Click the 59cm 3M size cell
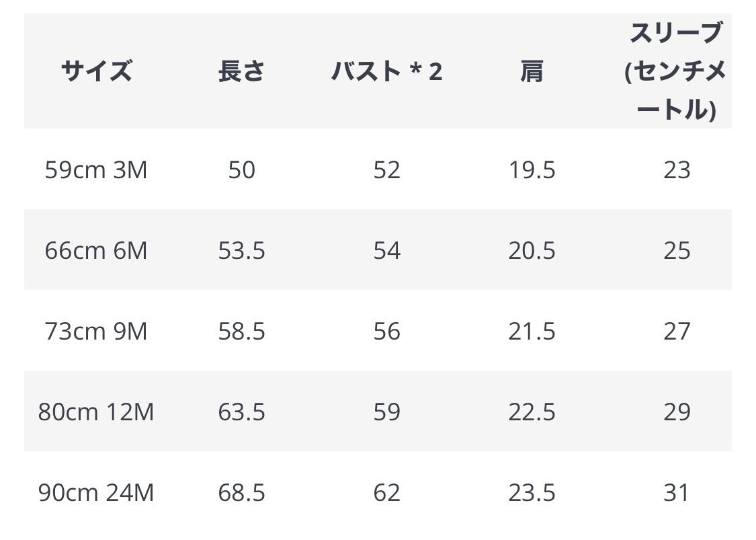This screenshot has width=756, height=540. pyautogui.click(x=96, y=170)
